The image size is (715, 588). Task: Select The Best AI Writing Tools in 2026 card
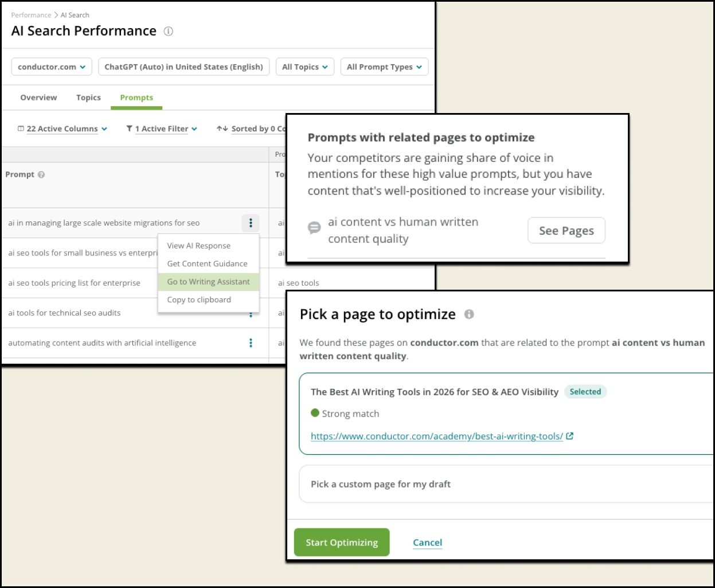[x=507, y=414]
